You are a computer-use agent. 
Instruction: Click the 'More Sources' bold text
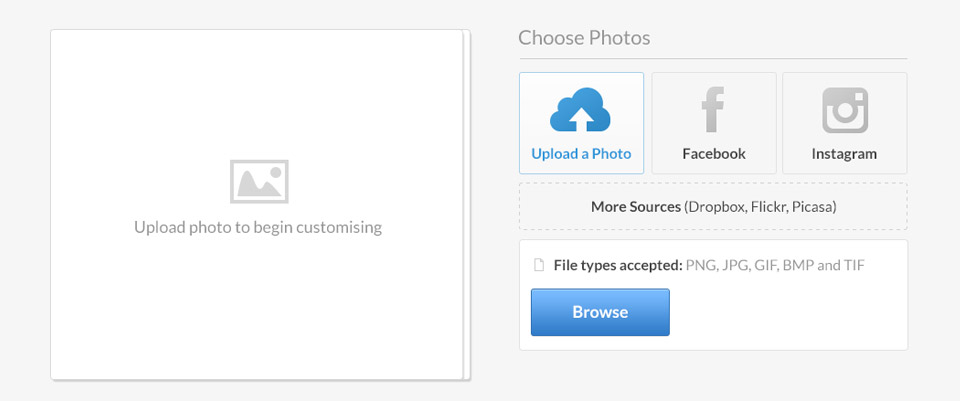(636, 207)
